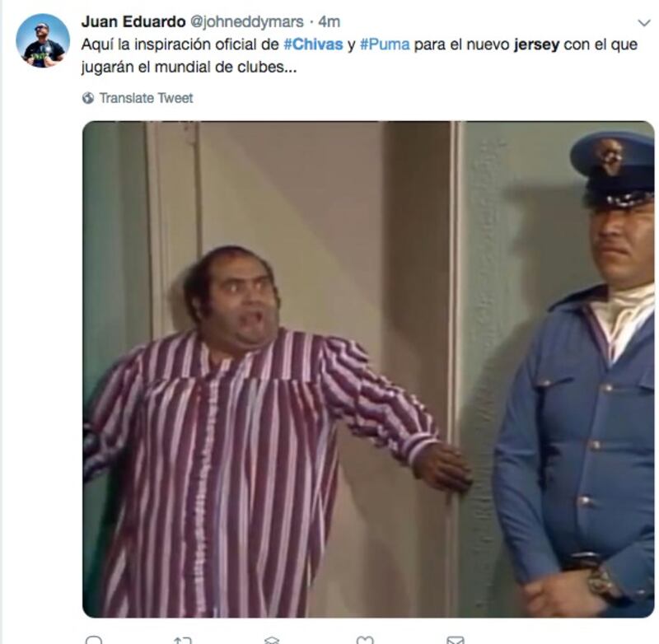The image size is (659, 644).
Task: Click the bold word jersey in tweet
Action: point(536,45)
